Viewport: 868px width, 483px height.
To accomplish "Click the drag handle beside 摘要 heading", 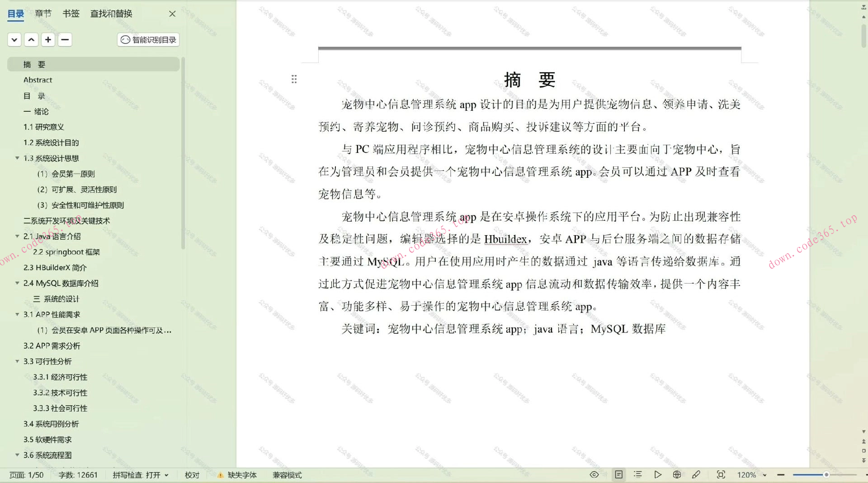I will pos(294,79).
